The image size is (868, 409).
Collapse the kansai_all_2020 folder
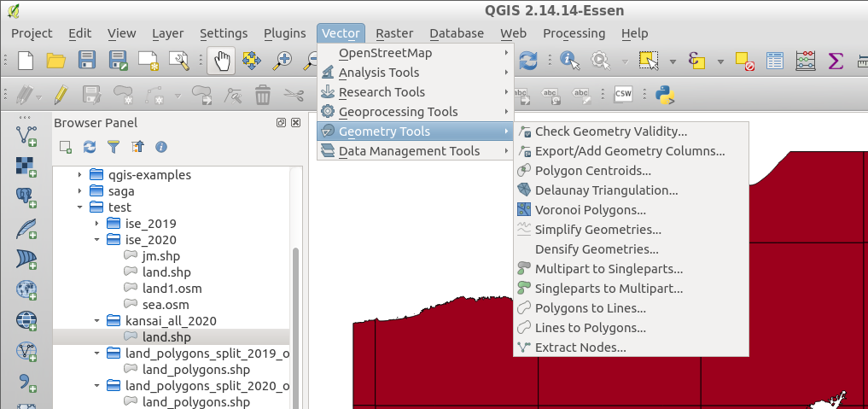(97, 321)
